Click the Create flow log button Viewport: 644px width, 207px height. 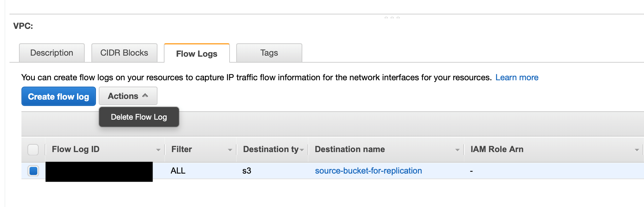[58, 96]
